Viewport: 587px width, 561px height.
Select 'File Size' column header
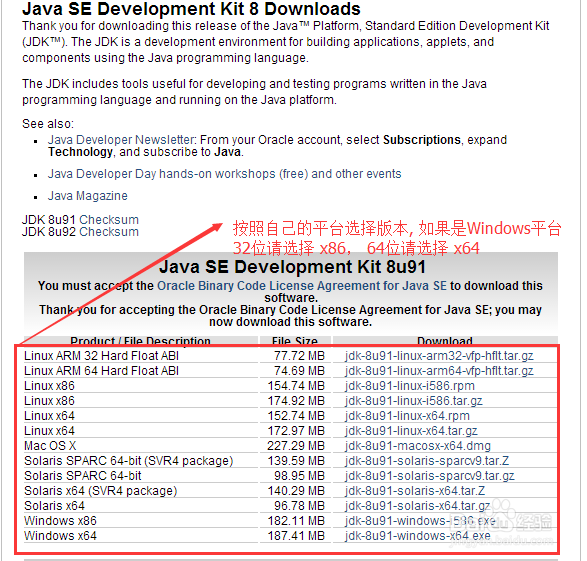coord(295,341)
